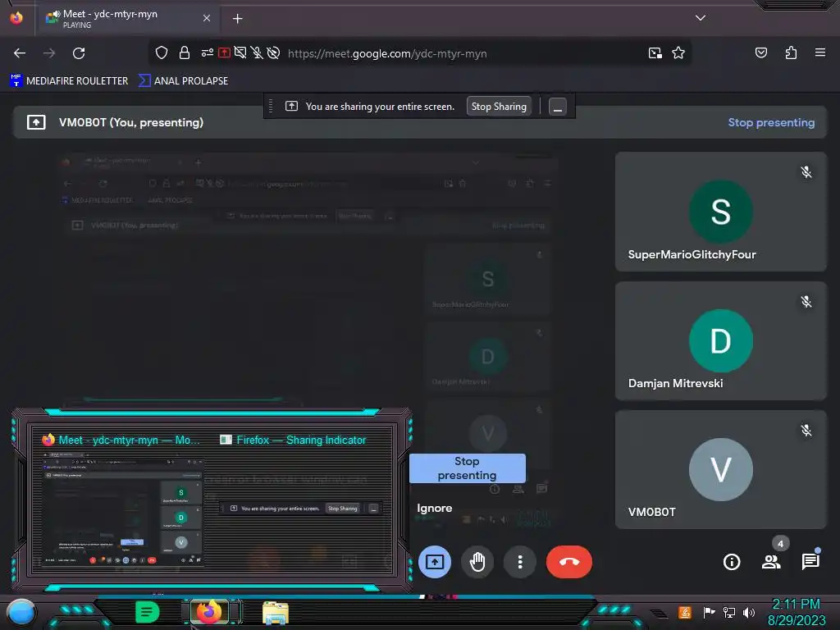This screenshot has height=630, width=840.
Task: Click Stop Sharing in sharing indicator
Action: (x=499, y=107)
